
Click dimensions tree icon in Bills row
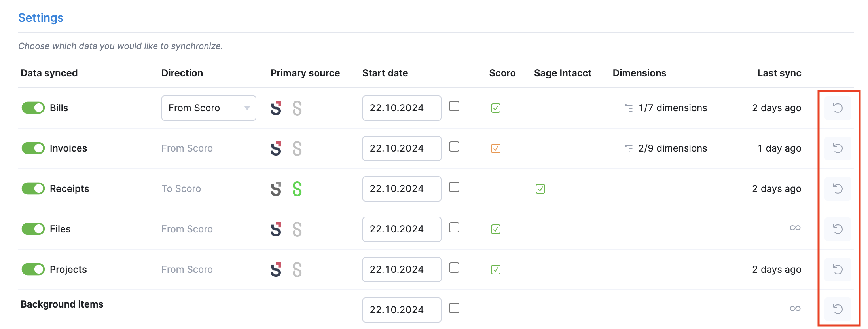pos(629,108)
